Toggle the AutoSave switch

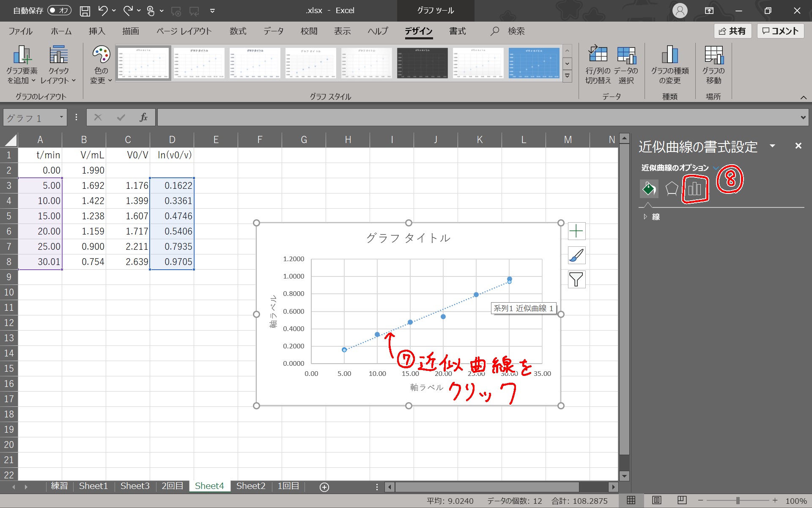point(59,11)
